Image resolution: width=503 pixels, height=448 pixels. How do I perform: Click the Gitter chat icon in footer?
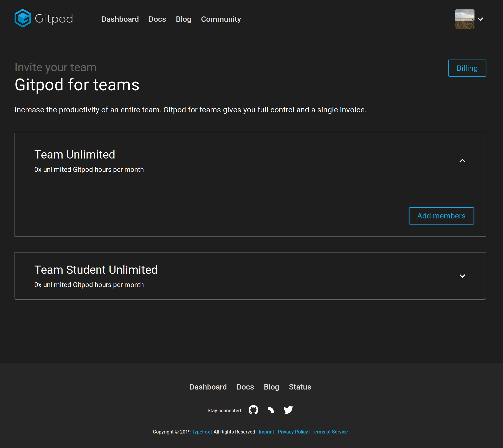(270, 410)
